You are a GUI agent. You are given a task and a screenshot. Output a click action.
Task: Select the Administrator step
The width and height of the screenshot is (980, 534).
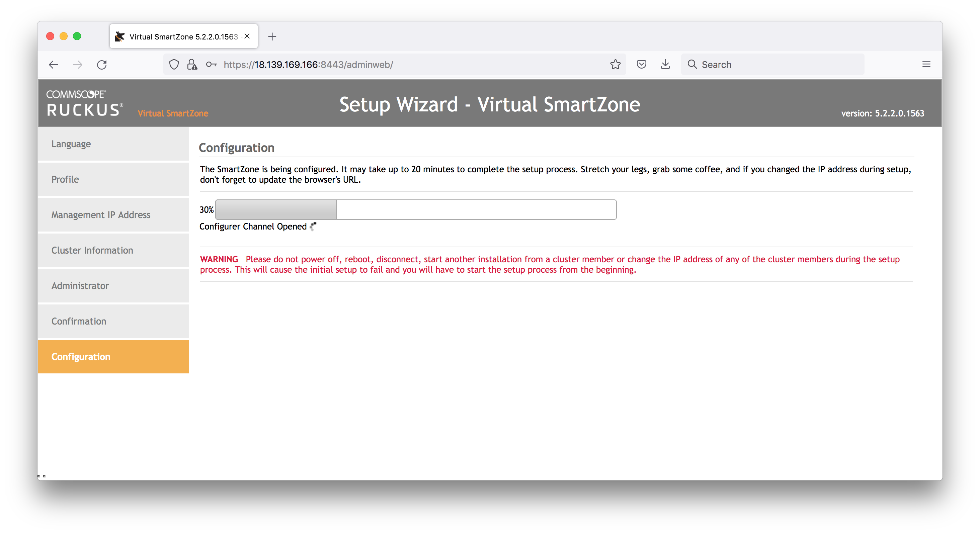tap(113, 286)
